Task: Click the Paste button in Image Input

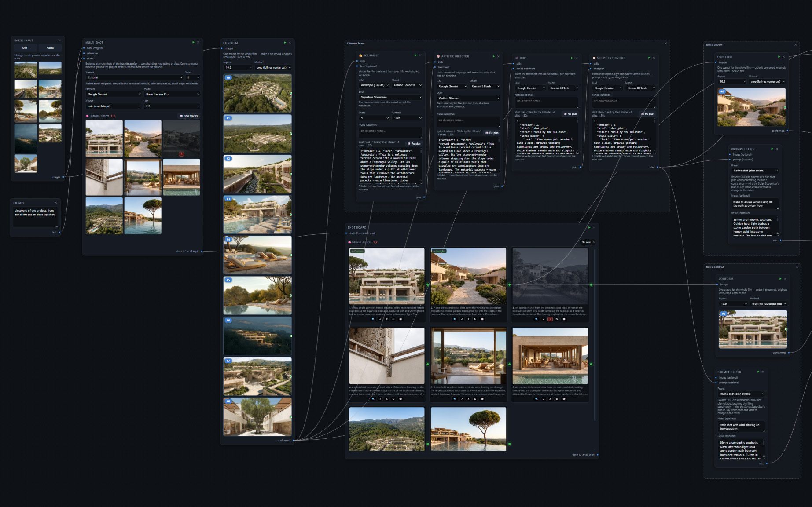Action: pos(50,48)
